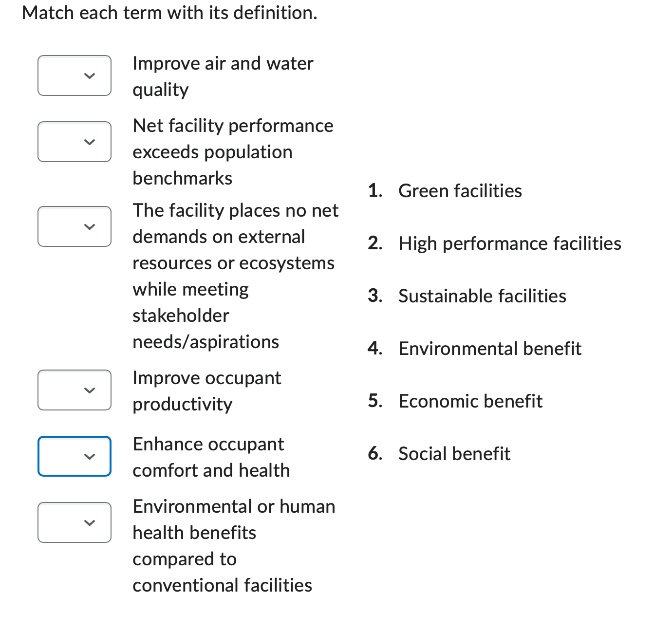
Task: Expand the dropdown for 'Environmental or human health benefits' definition
Action: pyautogui.click(x=74, y=522)
